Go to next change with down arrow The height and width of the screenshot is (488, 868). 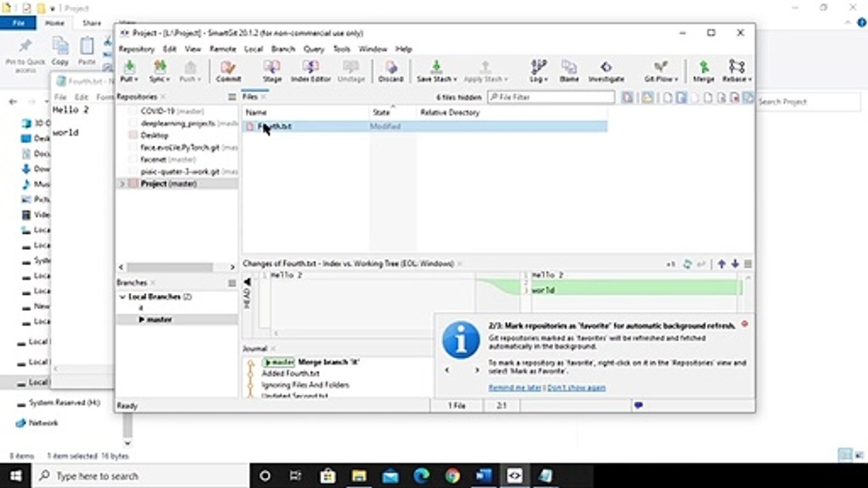pyautogui.click(x=734, y=264)
